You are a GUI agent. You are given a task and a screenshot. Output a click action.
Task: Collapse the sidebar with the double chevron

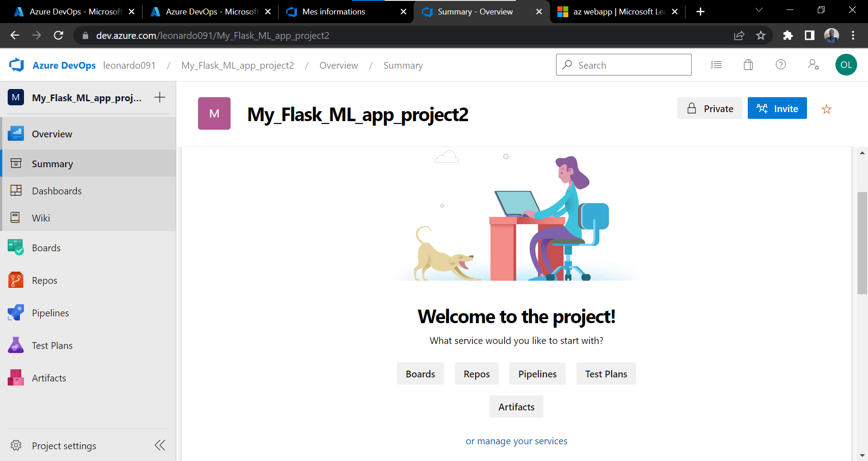pos(160,445)
